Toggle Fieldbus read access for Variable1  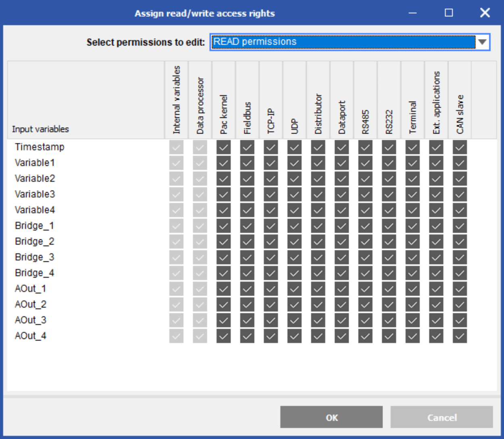tap(247, 163)
